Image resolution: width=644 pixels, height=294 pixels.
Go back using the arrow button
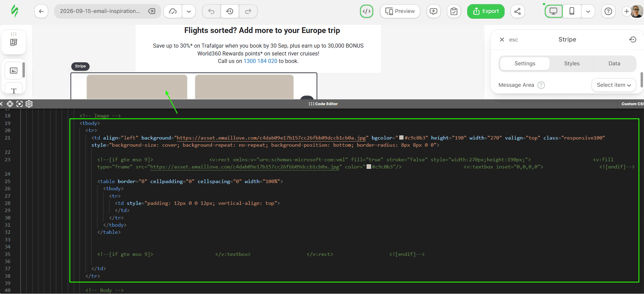click(x=41, y=11)
